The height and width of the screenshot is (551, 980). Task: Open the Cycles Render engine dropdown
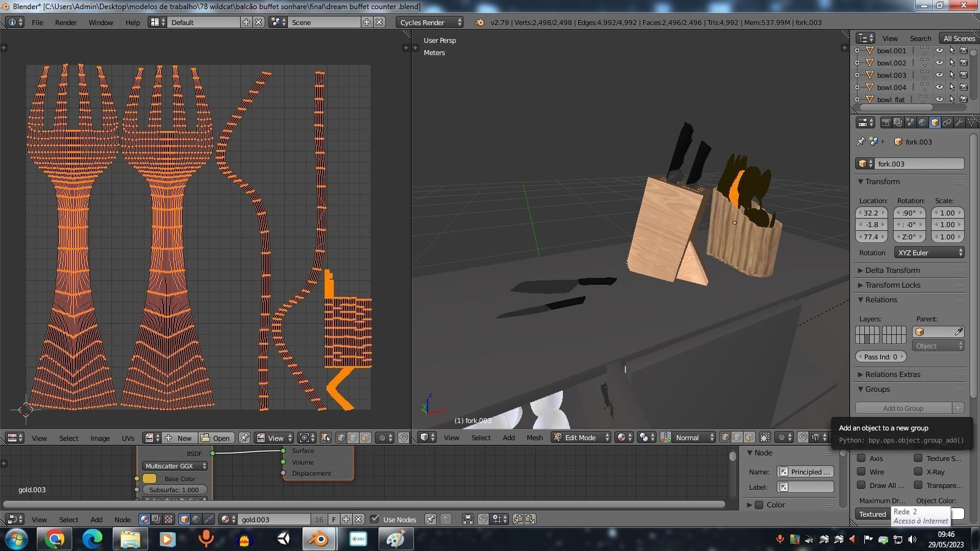click(x=430, y=22)
